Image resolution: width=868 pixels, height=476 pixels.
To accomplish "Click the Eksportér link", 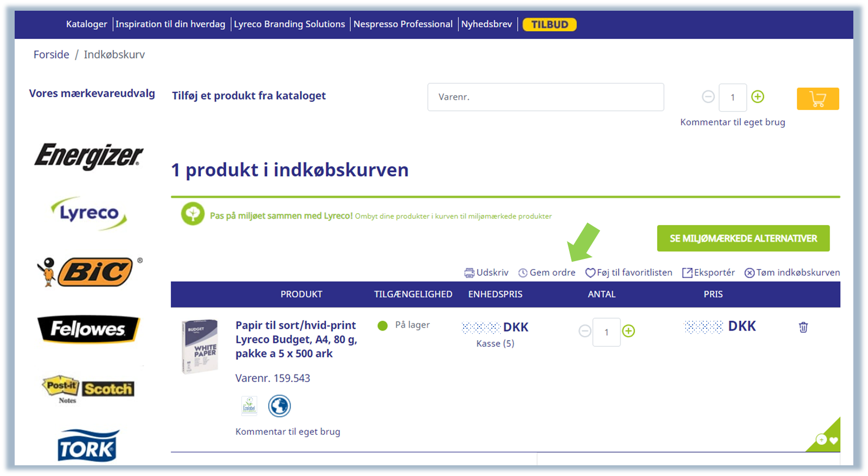I will pyautogui.click(x=715, y=272).
